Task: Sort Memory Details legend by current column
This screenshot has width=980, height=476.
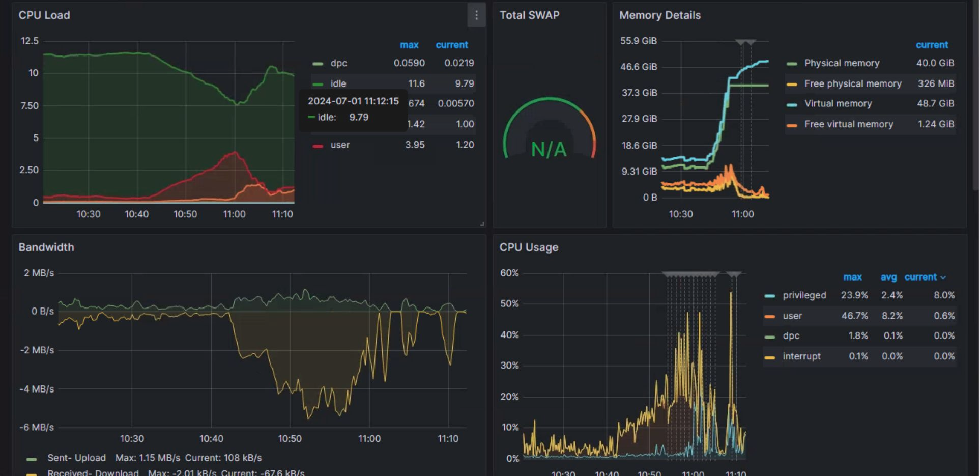Action: pyautogui.click(x=932, y=45)
